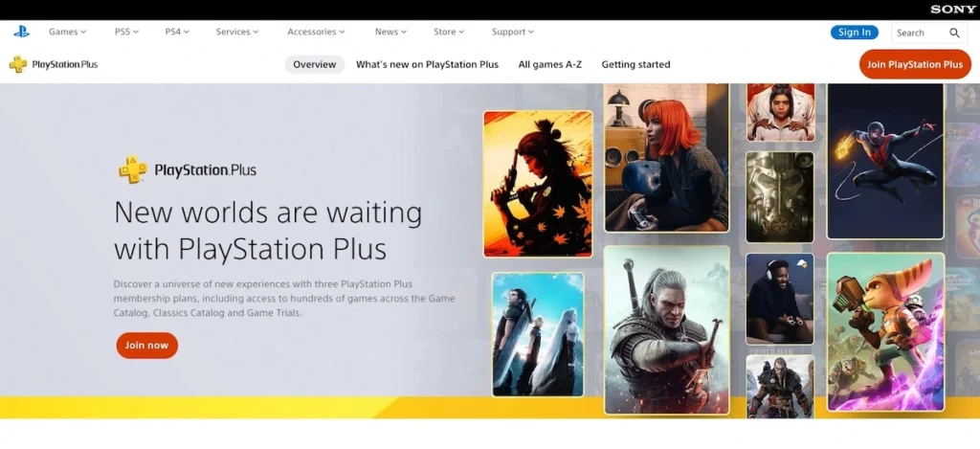Click the Join PlayStation Plus button

[x=914, y=64]
